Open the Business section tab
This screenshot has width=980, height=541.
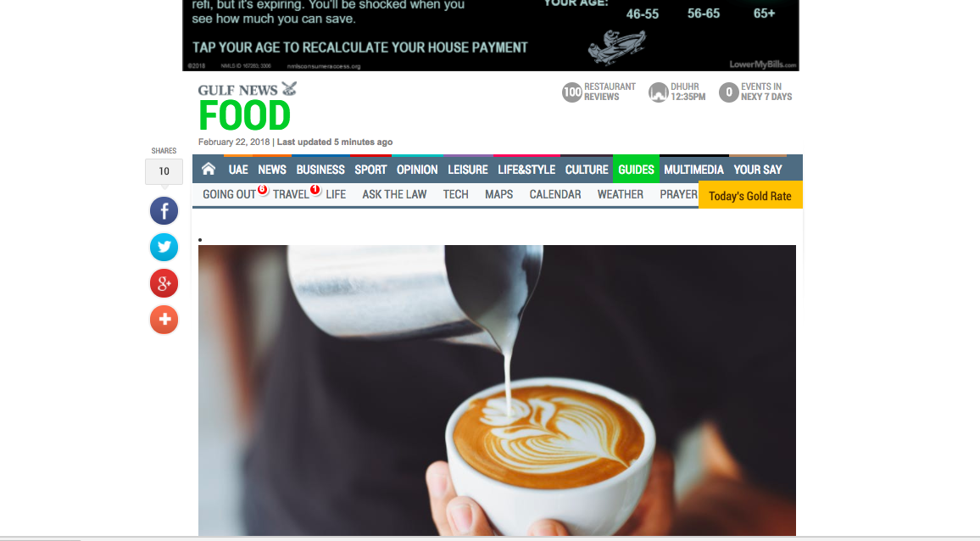coord(320,170)
